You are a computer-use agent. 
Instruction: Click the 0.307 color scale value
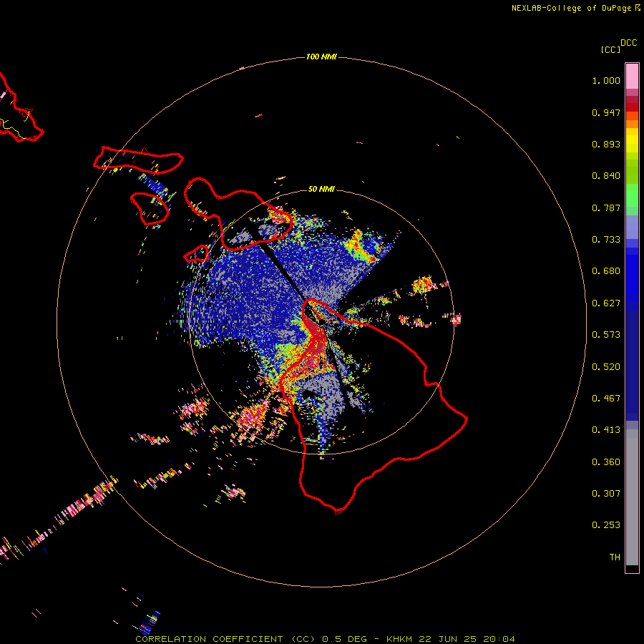[x=606, y=494]
